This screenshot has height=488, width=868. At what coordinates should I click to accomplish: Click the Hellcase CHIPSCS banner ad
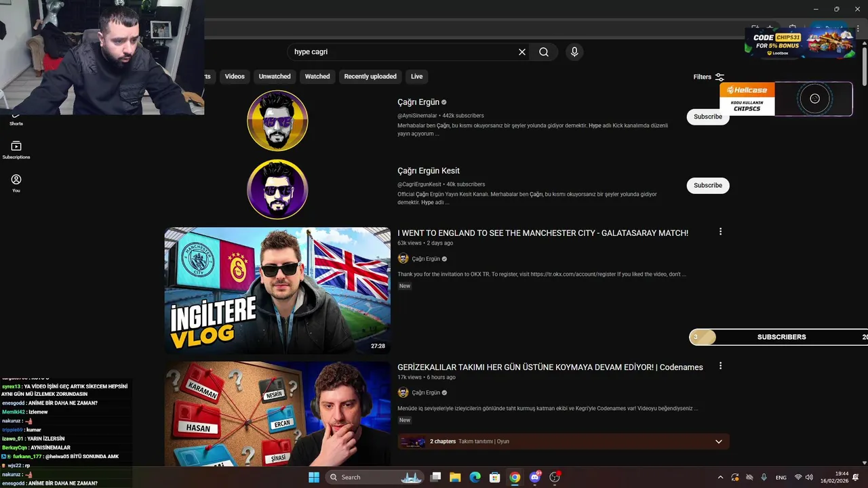pos(785,99)
